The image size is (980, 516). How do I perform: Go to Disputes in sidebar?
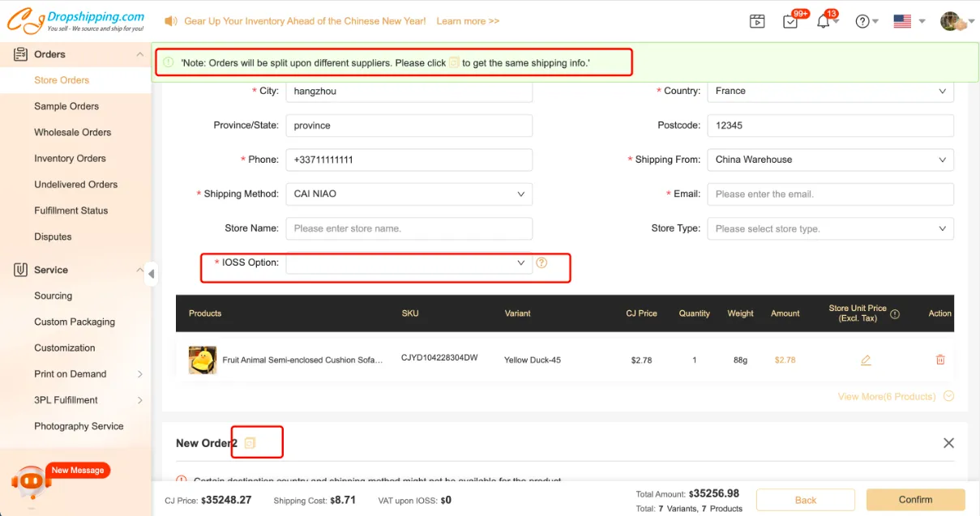coord(53,237)
